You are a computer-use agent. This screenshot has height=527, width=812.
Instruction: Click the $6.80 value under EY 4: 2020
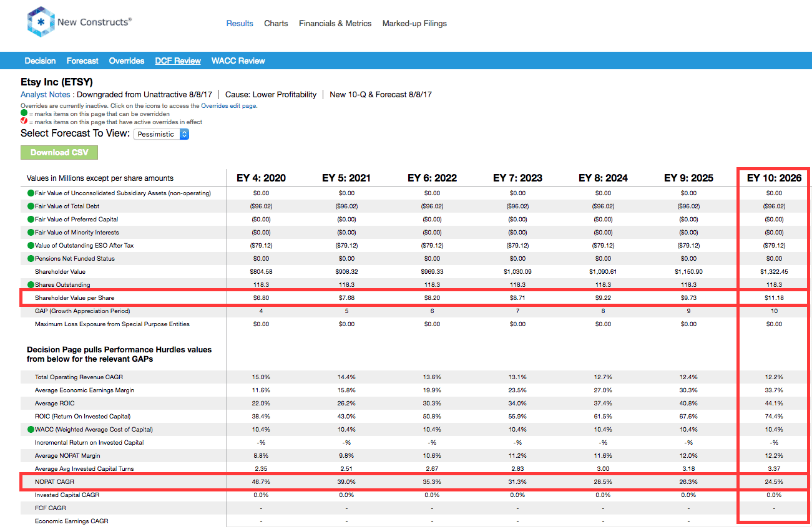click(x=261, y=298)
